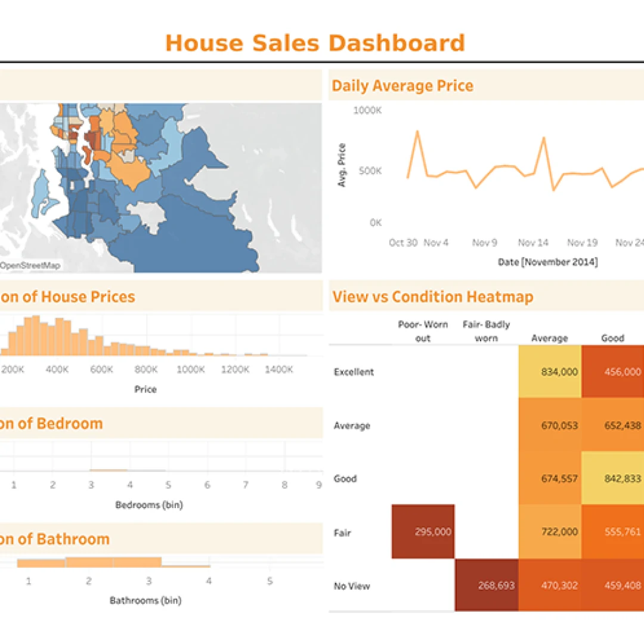The image size is (644, 644).
Task: Click the Nov 14 date axis label
Action: click(533, 243)
